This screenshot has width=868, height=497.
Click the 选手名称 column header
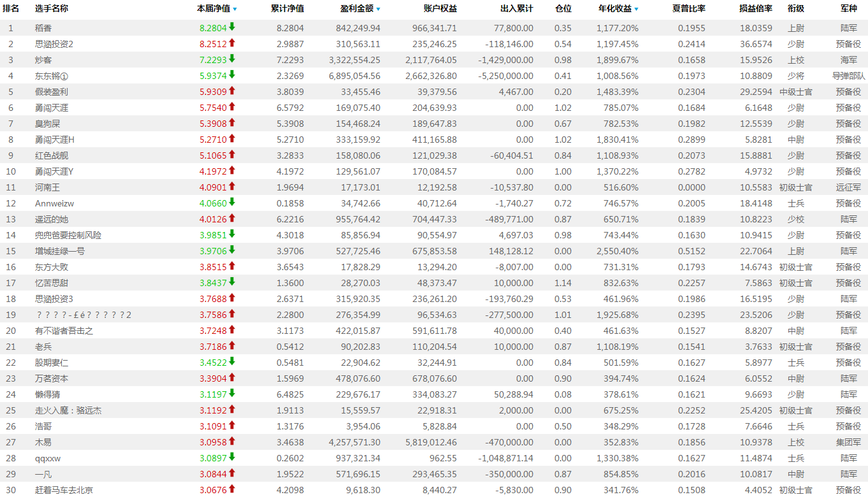click(52, 9)
